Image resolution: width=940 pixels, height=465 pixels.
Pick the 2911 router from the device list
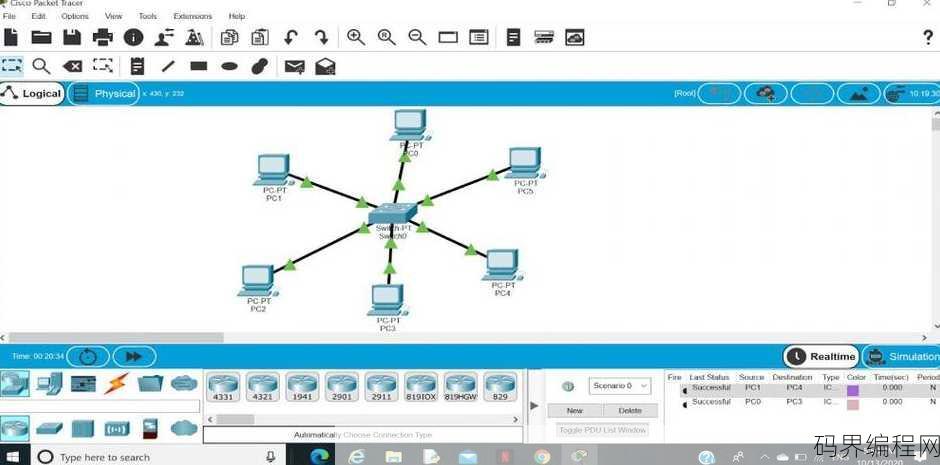coord(381,387)
